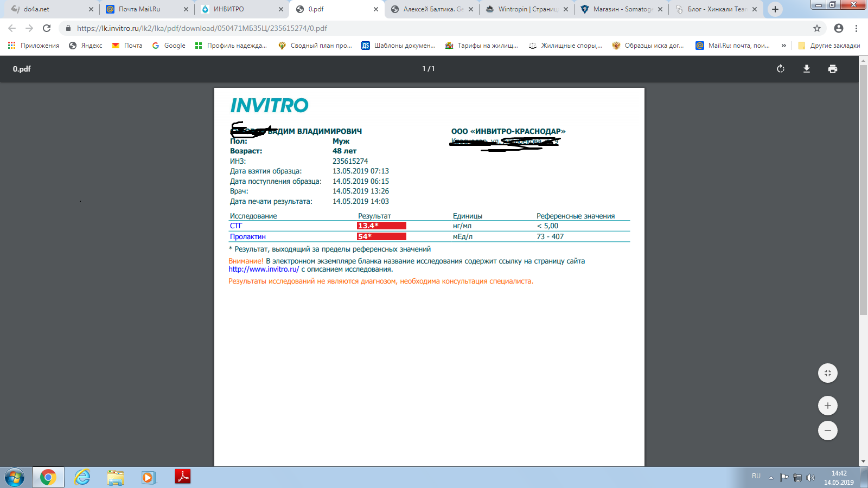Rotate the PDF document clockwise

pyautogui.click(x=781, y=69)
